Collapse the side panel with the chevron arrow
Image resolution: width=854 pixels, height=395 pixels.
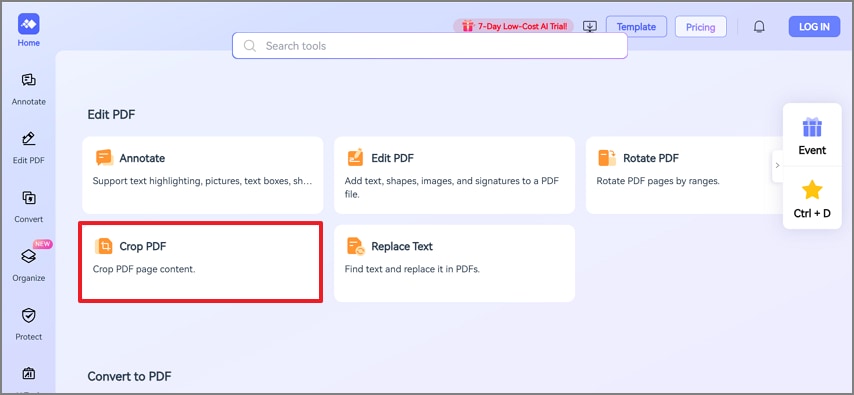pyautogui.click(x=777, y=165)
